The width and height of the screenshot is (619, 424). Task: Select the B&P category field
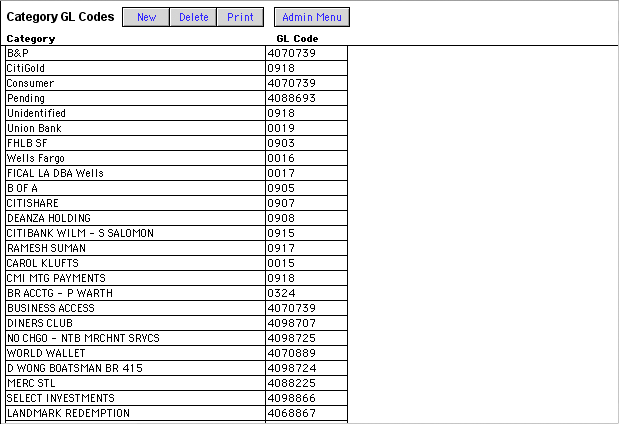point(135,53)
